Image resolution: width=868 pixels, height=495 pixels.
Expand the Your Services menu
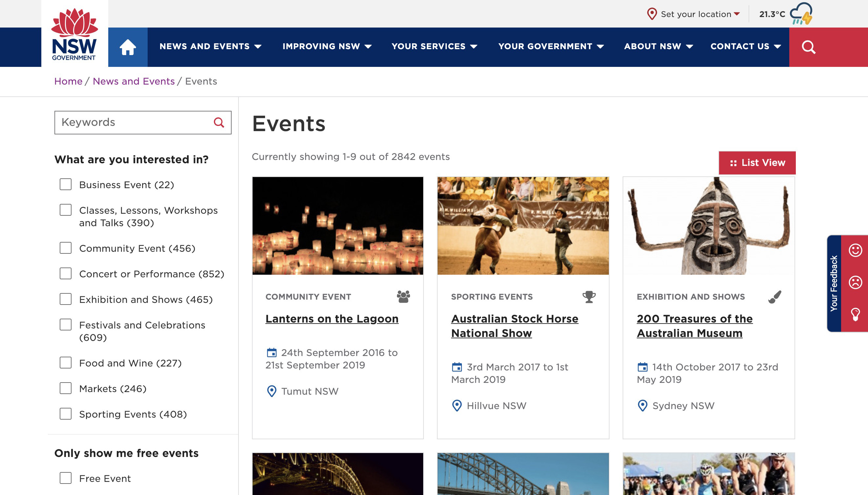click(x=434, y=47)
